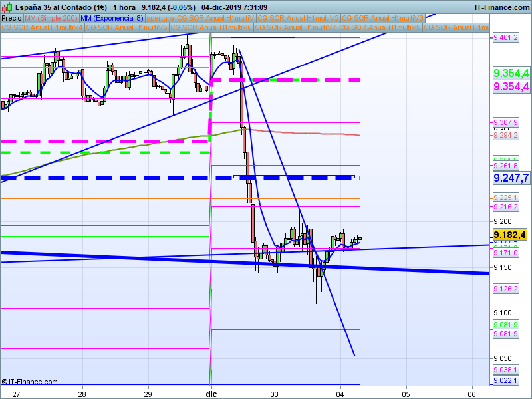Screen dimensions: 532x399
Task: Select the CG SOR Anual H1multiV3 label
Action: (x=381, y=18)
